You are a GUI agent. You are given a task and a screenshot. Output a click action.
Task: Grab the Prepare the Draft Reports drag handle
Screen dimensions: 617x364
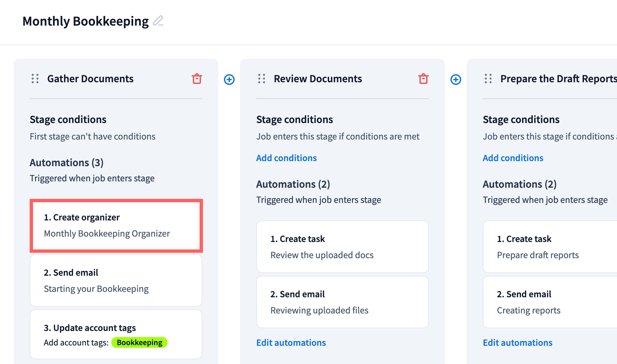pos(488,79)
